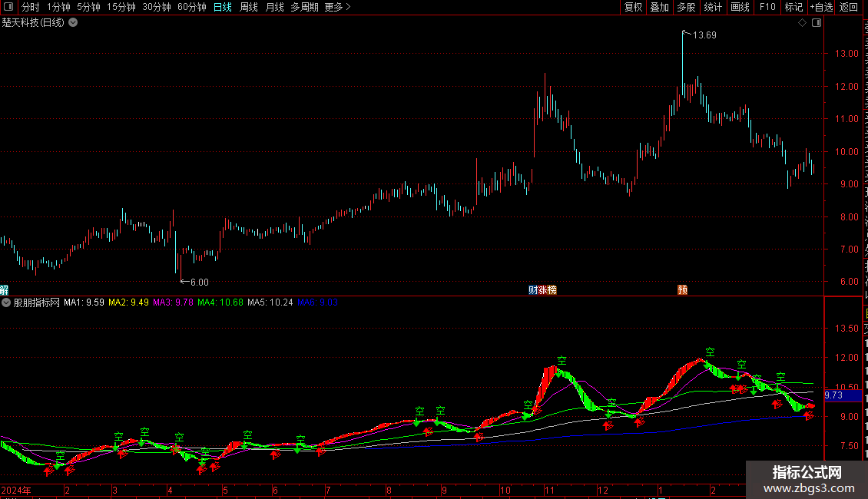Toggle the left sidebar panel icon
The image size is (868, 499).
coord(8,7)
